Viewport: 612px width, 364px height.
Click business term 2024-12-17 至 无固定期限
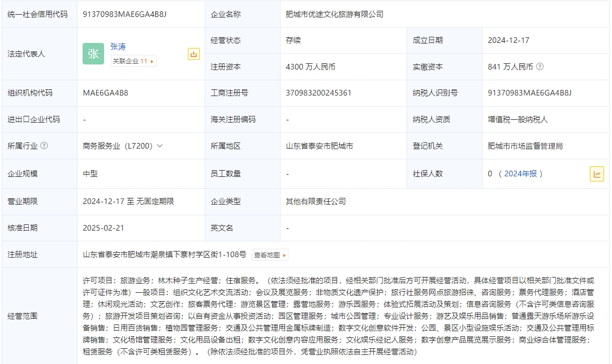(x=128, y=201)
